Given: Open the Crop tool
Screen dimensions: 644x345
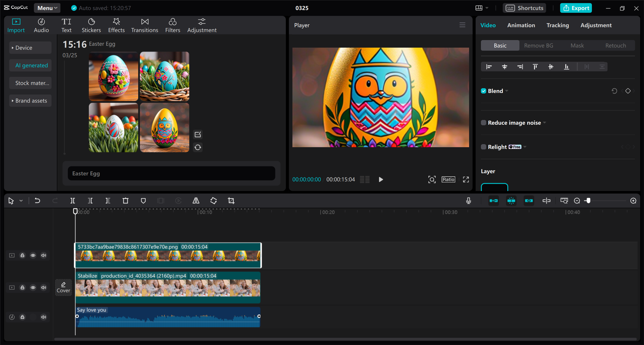Looking at the screenshot, I should (231, 201).
